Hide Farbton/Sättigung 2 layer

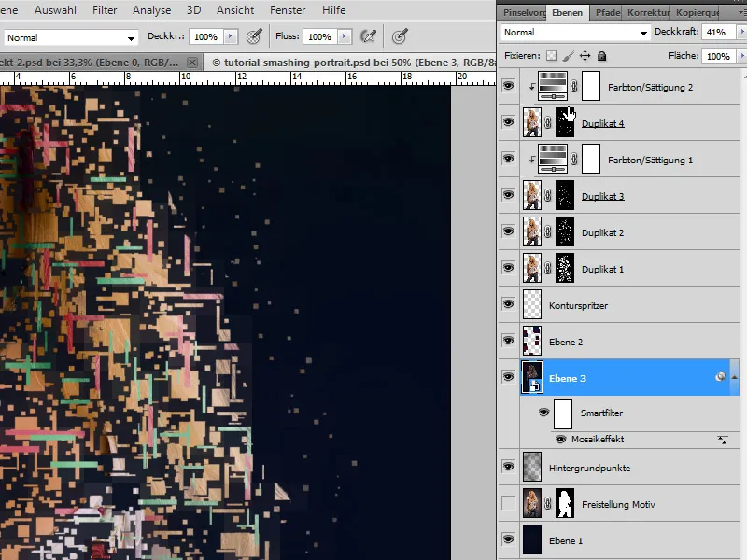click(508, 86)
